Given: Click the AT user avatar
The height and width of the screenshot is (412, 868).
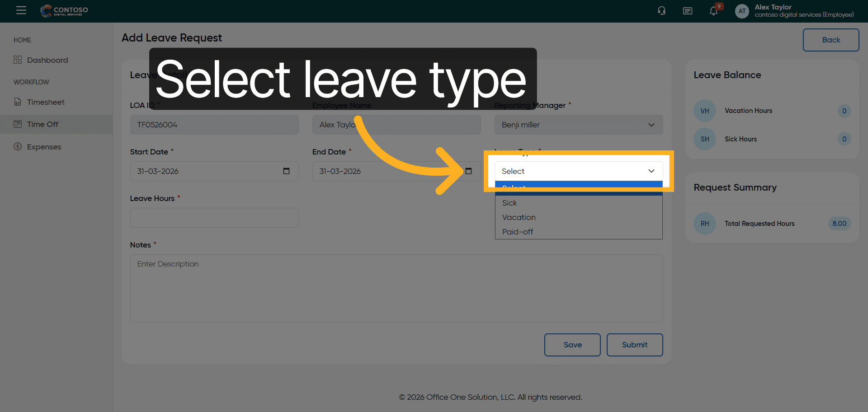Looking at the screenshot, I should click(x=742, y=11).
